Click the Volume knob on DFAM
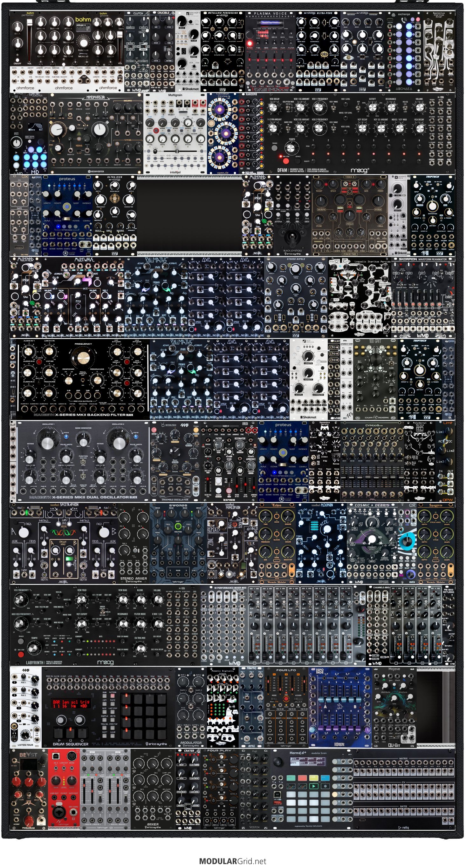Viewport: 466px width, 868px height. (420, 107)
